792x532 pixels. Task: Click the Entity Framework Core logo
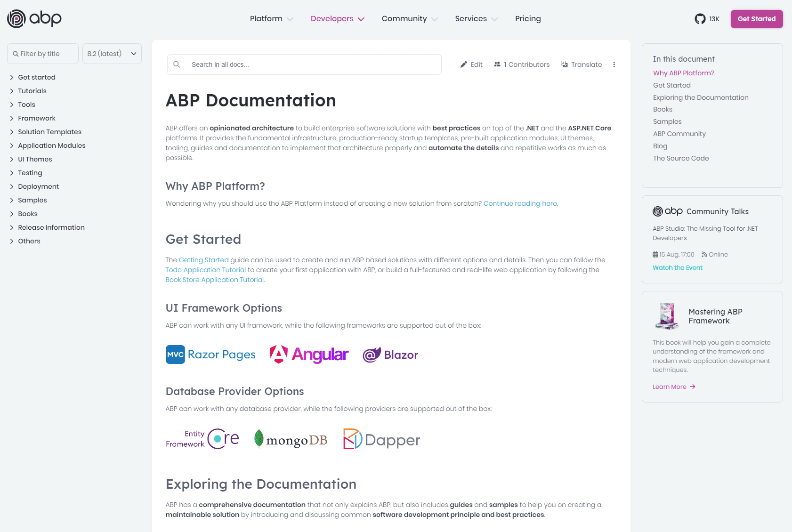[202, 439]
